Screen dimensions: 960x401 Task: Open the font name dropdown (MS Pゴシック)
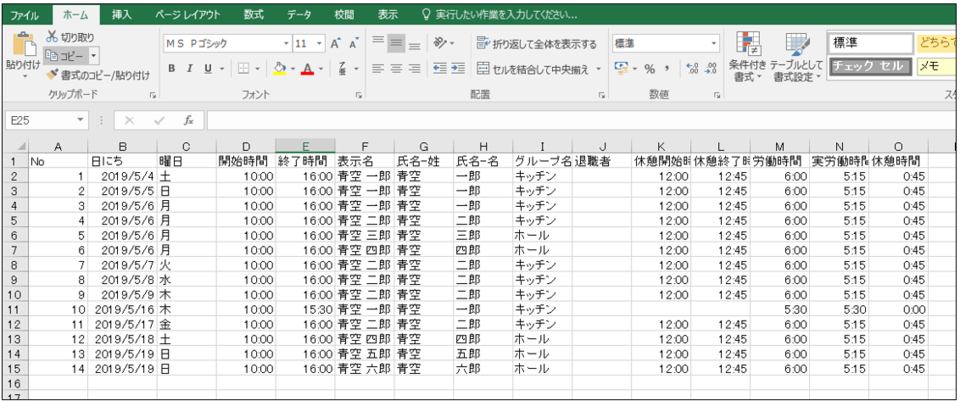click(287, 43)
